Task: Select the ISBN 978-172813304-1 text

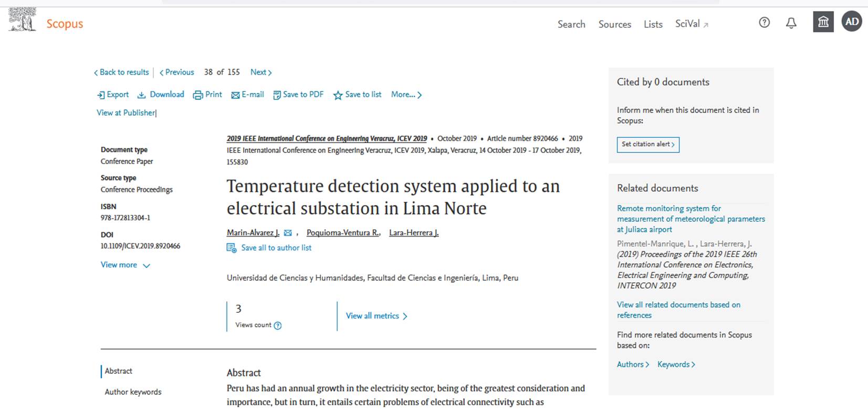Action: 126,218
